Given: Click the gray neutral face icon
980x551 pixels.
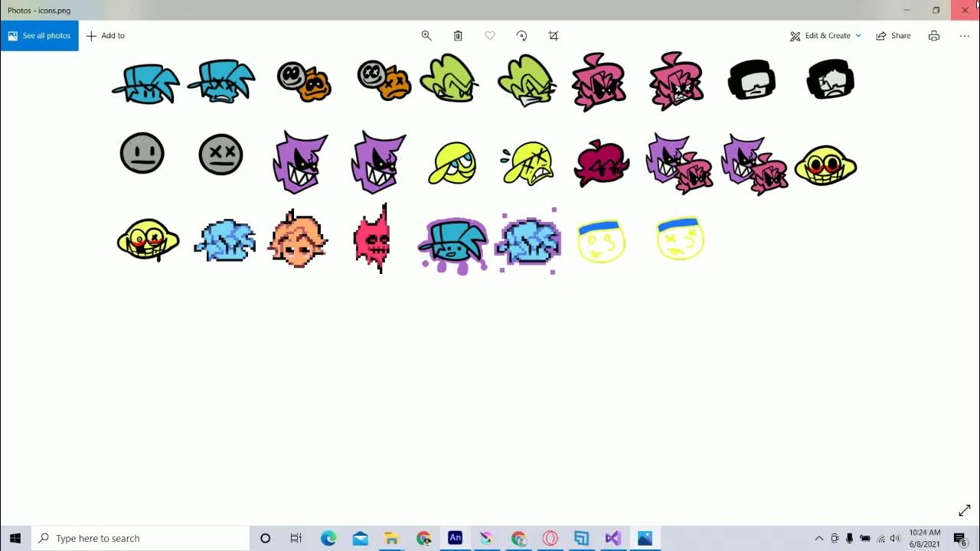Looking at the screenshot, I should point(142,153).
